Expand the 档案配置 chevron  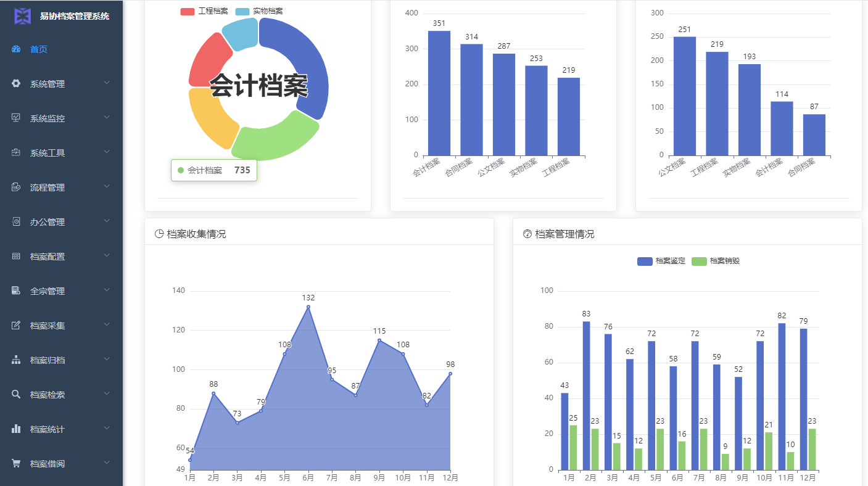click(x=107, y=255)
